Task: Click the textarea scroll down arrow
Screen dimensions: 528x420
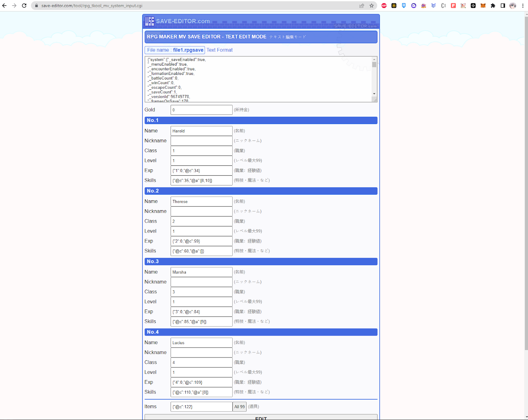Action: click(x=374, y=94)
